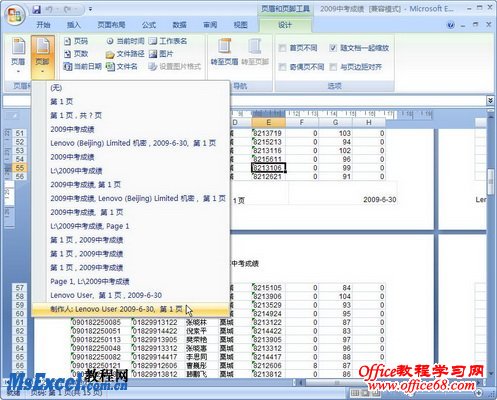Insert 工作表名 sheet name element
The width and height of the screenshot is (497, 400).
pyautogui.click(x=168, y=41)
